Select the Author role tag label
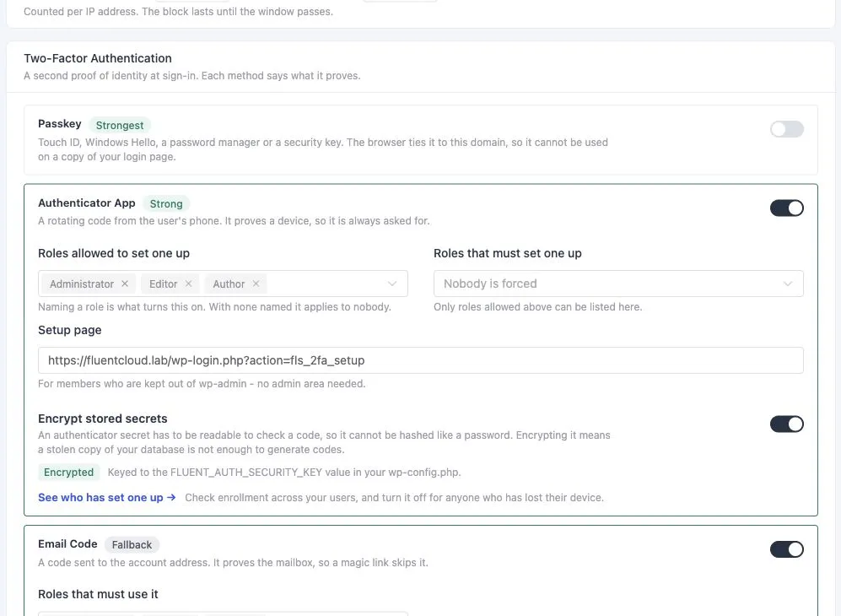This screenshot has height=616, width=841. (x=229, y=284)
